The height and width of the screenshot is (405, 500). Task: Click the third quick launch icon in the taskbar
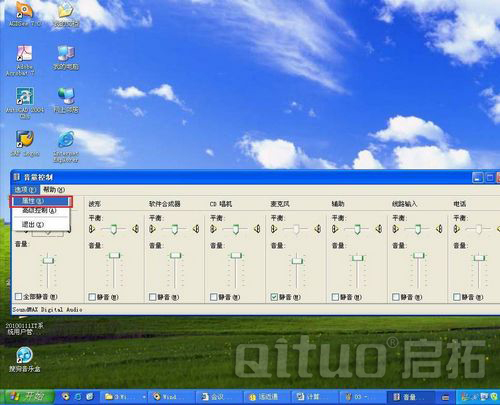90,397
